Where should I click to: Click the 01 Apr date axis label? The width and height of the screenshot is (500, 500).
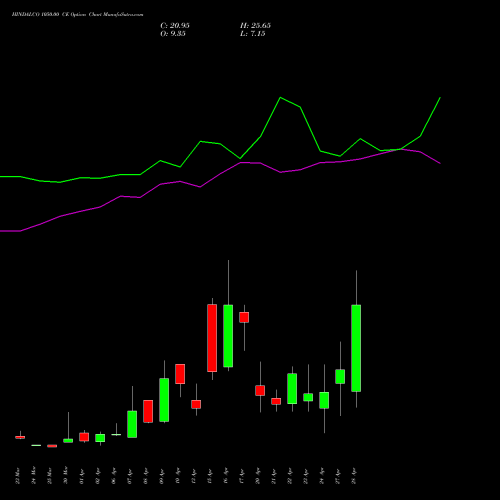tap(82, 477)
